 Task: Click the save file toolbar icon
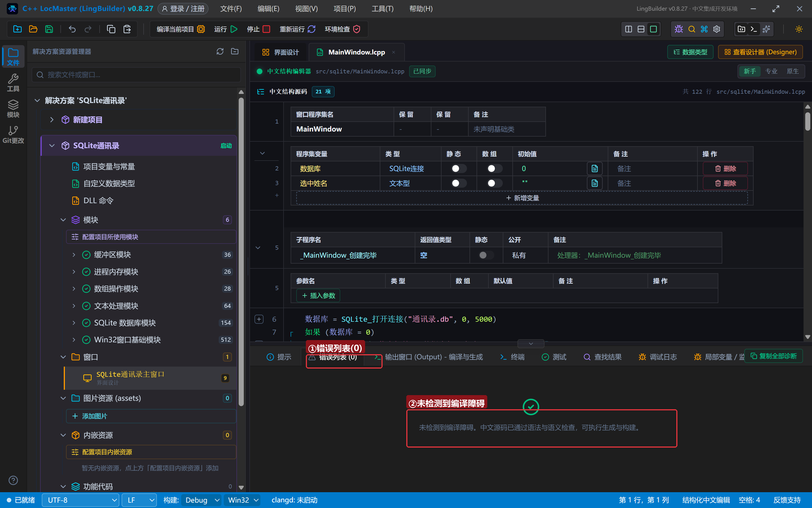pyautogui.click(x=49, y=29)
